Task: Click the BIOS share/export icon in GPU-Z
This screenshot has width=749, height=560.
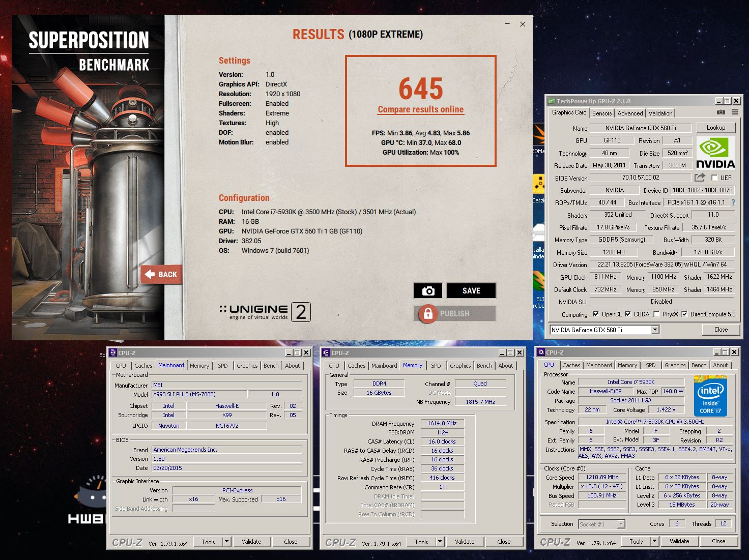Action: coord(700,178)
